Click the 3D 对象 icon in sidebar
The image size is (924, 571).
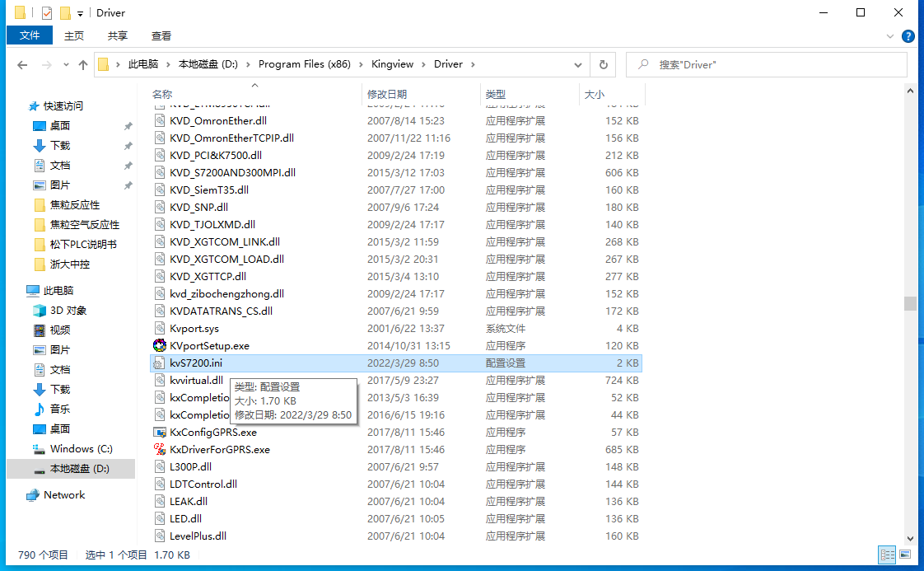40,311
